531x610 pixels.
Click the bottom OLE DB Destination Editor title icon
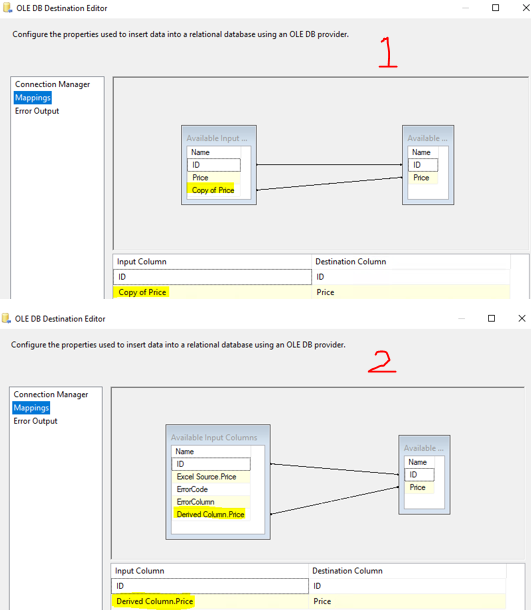(6, 319)
